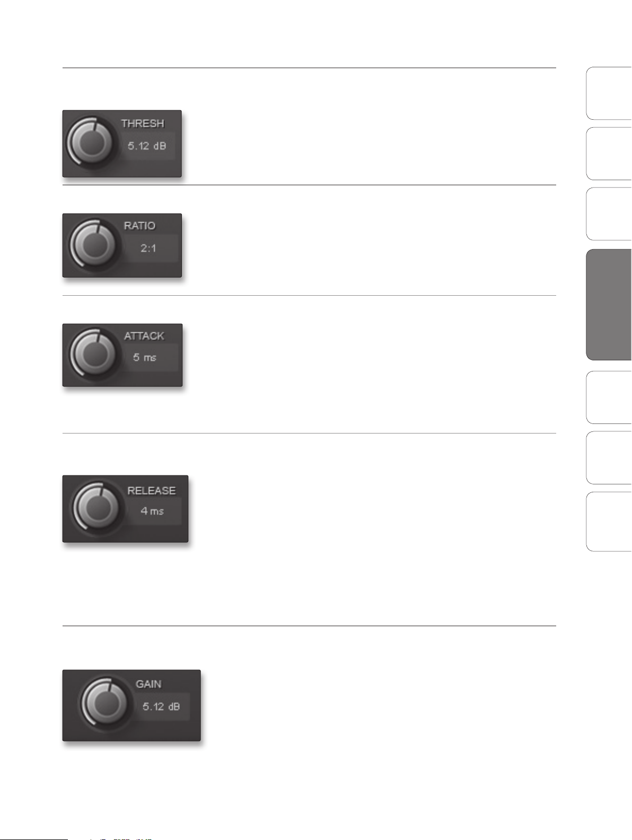
Task: Open the bottommost white side tab
Action: pyautogui.click(x=609, y=521)
